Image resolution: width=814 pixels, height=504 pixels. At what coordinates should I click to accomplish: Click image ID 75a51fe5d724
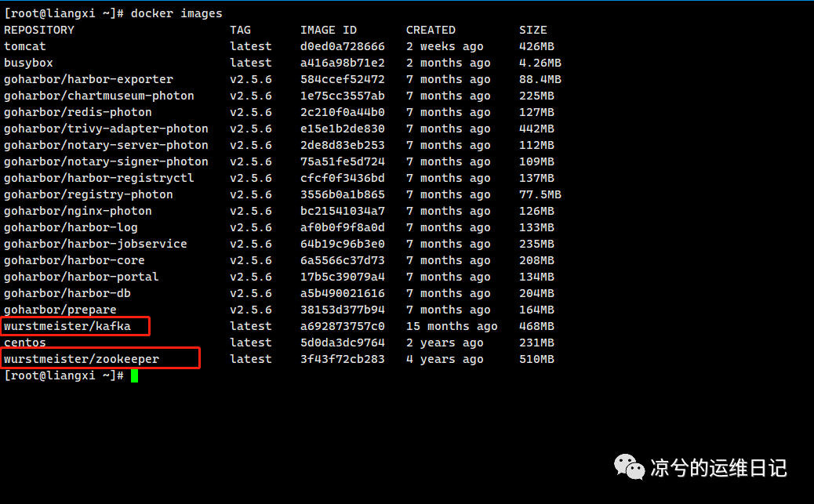point(343,162)
